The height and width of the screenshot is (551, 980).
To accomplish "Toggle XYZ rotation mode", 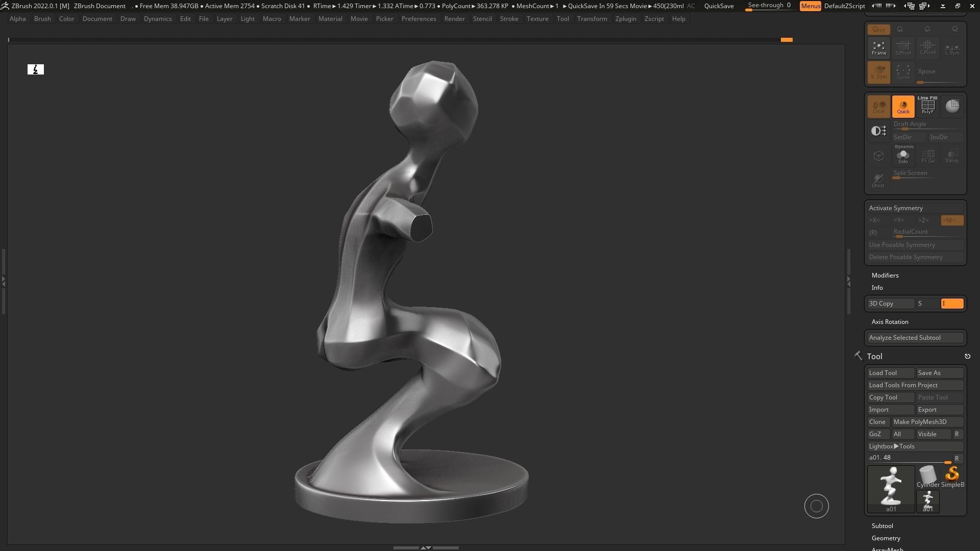I will tap(878, 30).
